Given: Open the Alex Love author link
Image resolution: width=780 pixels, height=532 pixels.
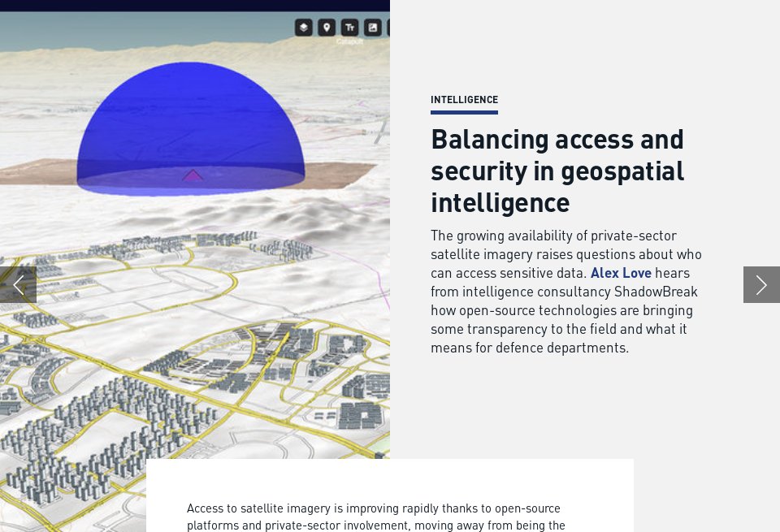Looking at the screenshot, I should click(x=621, y=273).
